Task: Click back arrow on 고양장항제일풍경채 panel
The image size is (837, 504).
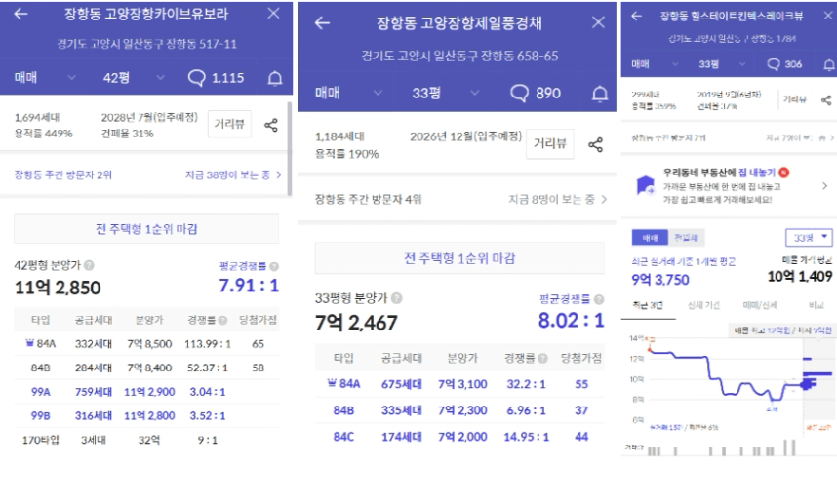Action: [322, 22]
